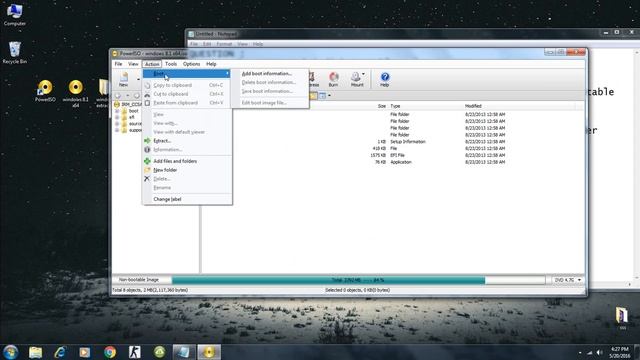Open the PowerISO desktop shortcut icon
The image size is (640, 360).
(x=45, y=91)
